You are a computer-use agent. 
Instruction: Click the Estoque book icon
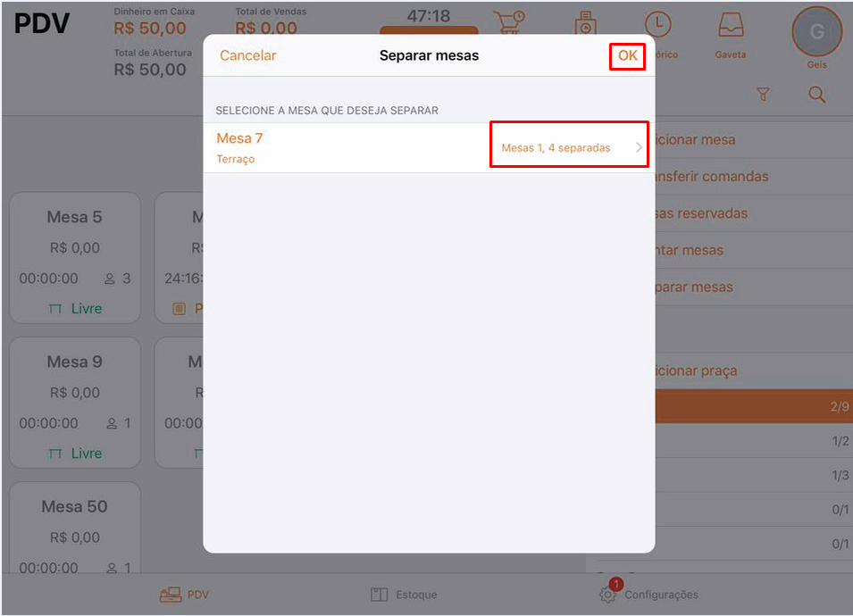coord(380,595)
